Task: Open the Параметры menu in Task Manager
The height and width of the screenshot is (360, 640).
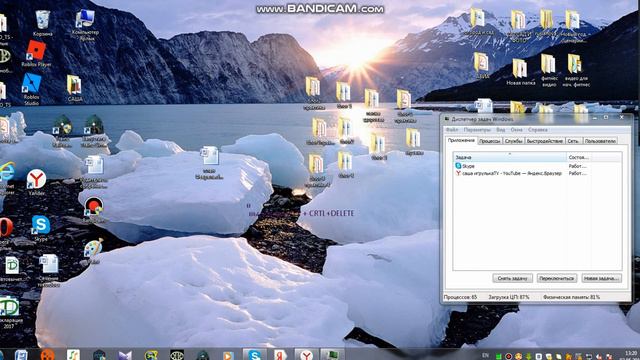Action: click(x=477, y=130)
